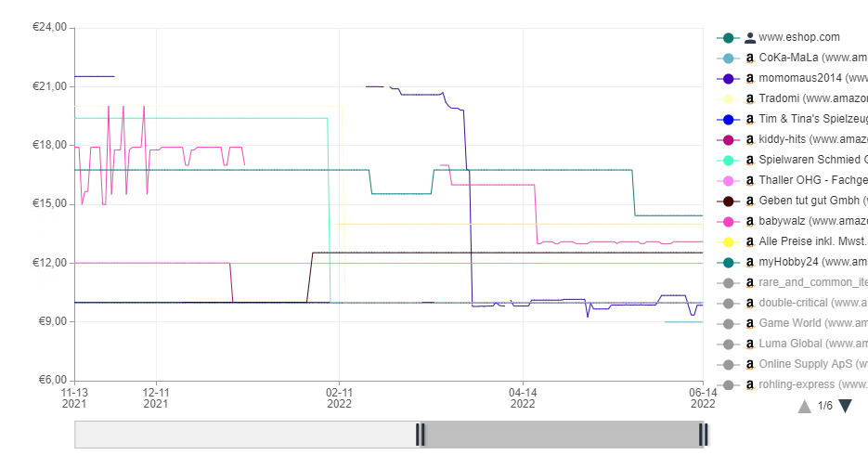This screenshot has width=868, height=455.
Task: Click Amazon icon beside Game World entry
Action: pyautogui.click(x=750, y=324)
